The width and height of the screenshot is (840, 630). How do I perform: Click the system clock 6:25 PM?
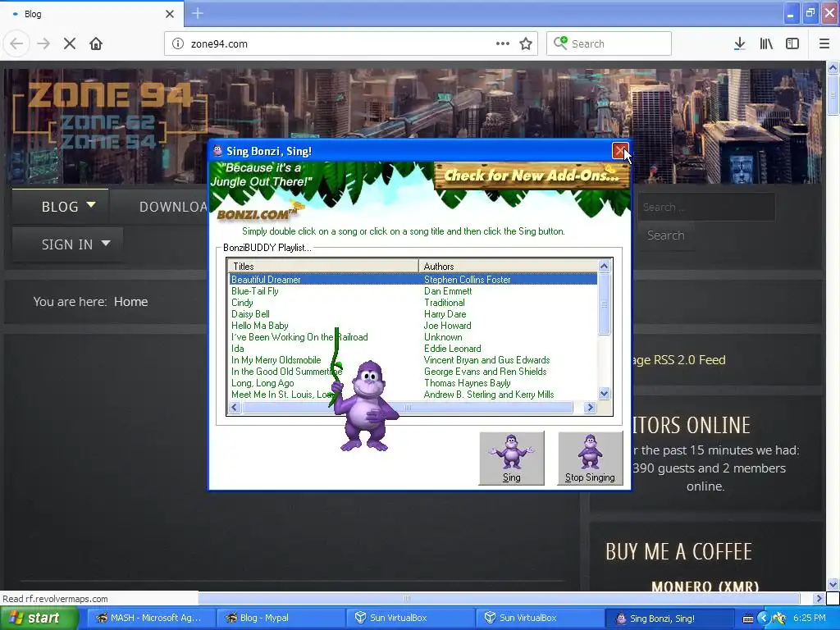click(810, 619)
